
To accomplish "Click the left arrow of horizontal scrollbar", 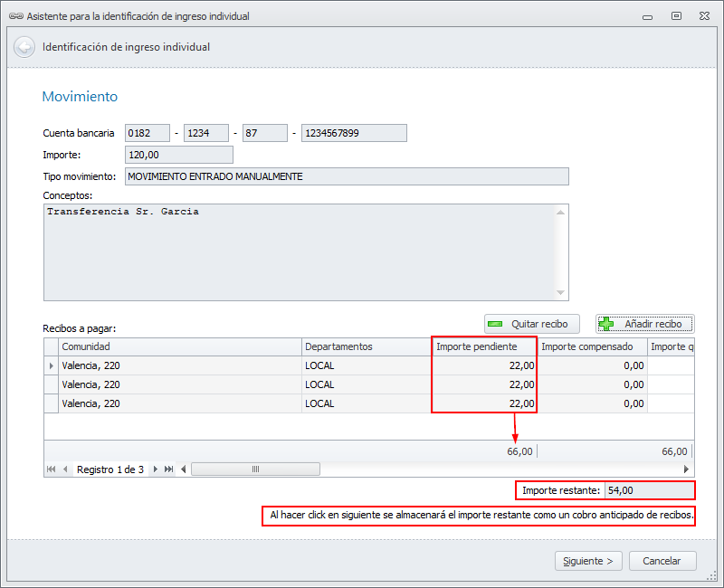I will pyautogui.click(x=184, y=469).
